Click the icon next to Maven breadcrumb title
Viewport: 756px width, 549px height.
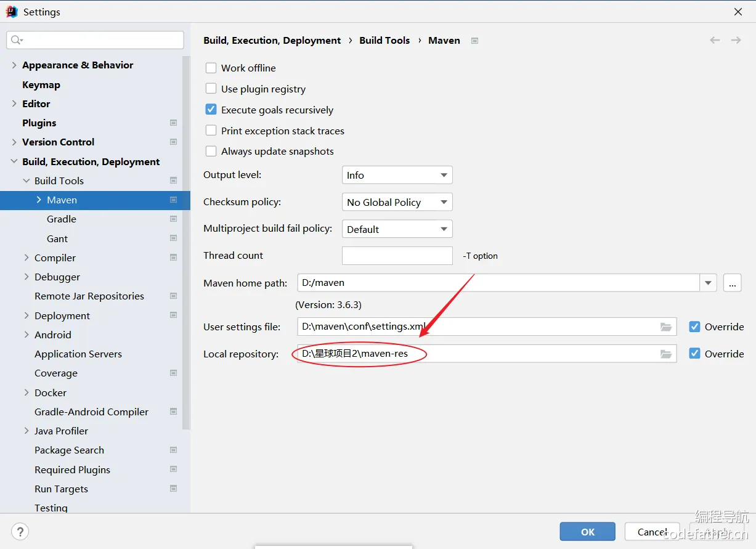pyautogui.click(x=474, y=41)
